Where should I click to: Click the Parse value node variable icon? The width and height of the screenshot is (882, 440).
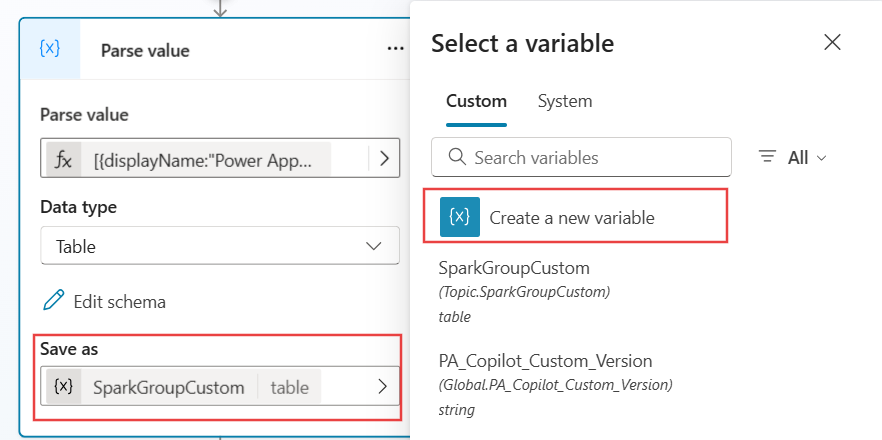49,49
